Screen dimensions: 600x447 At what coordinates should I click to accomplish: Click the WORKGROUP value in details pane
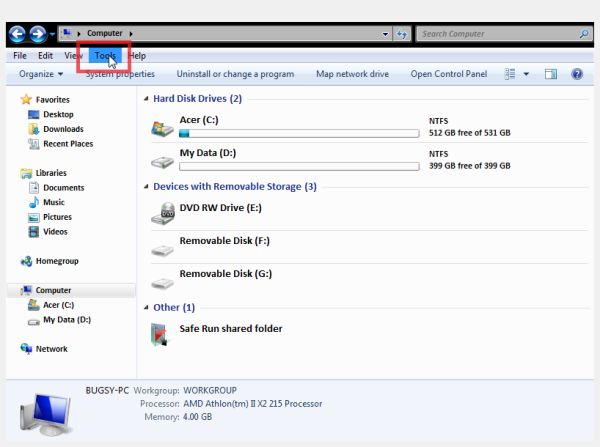pyautogui.click(x=210, y=390)
